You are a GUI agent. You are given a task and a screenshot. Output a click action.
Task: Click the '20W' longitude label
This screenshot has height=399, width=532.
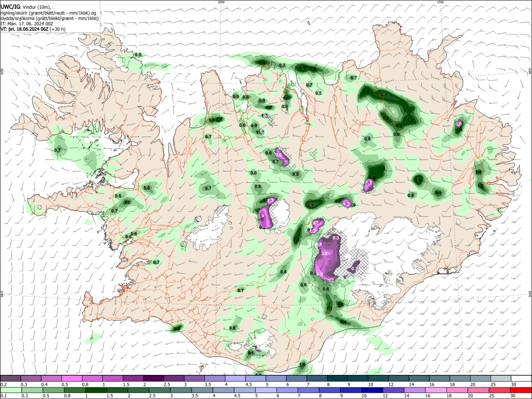pyautogui.click(x=221, y=2)
